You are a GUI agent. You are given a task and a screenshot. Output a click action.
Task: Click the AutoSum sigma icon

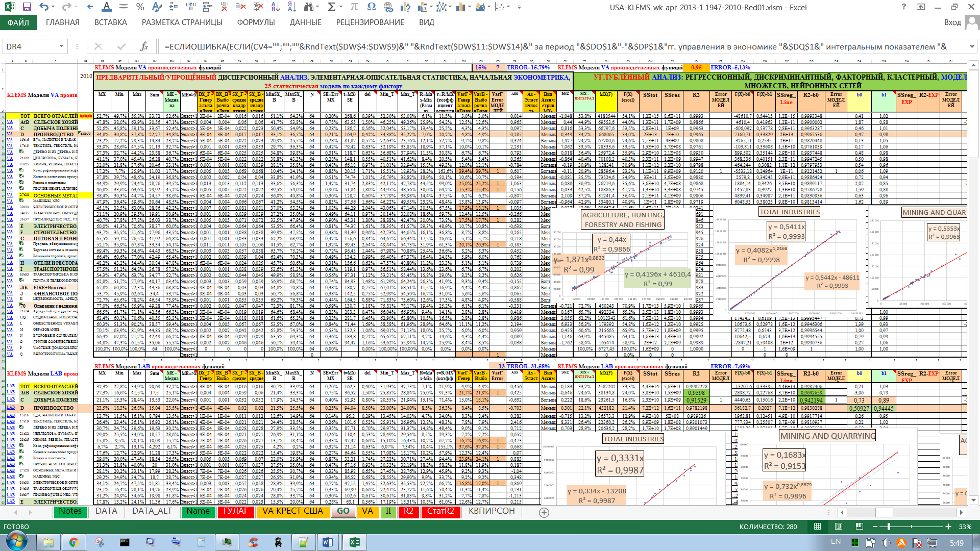point(331,7)
